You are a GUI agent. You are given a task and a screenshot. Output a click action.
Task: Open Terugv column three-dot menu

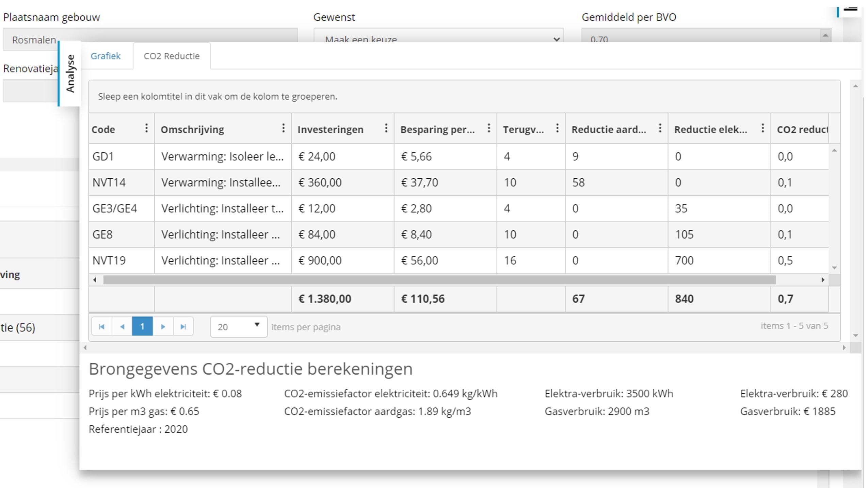[x=557, y=128]
